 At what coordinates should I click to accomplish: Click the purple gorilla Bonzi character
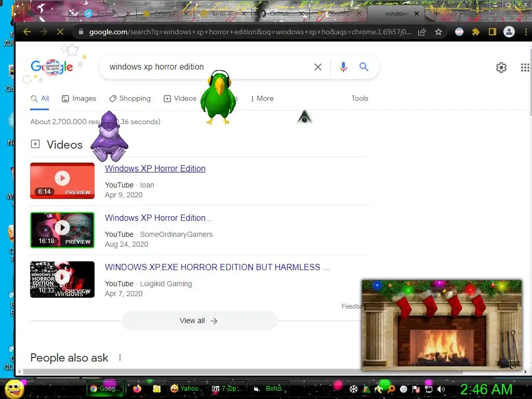[109, 137]
